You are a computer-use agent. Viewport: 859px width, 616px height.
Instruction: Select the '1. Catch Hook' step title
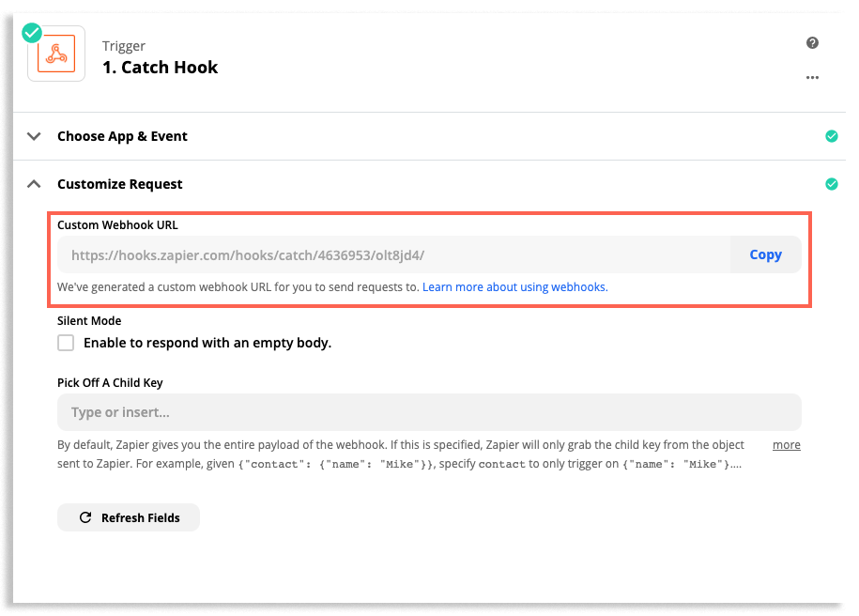160,68
